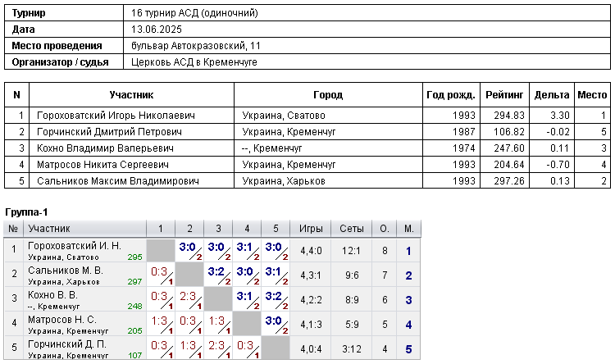Click Гороховатский's 3:1 score against player 4
Image resolution: width=615 pixels, height=364 pixels.
point(244,247)
